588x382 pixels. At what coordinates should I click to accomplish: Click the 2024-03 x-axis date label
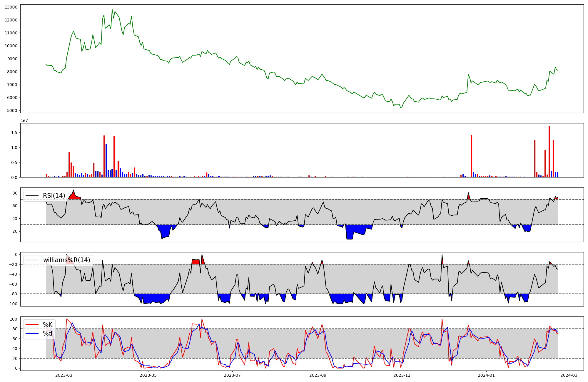point(569,375)
